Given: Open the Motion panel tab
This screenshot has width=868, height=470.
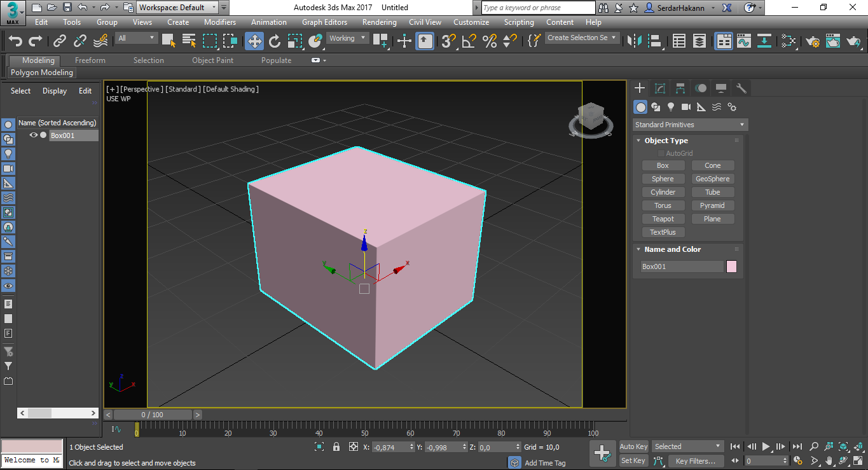Looking at the screenshot, I should coord(701,88).
